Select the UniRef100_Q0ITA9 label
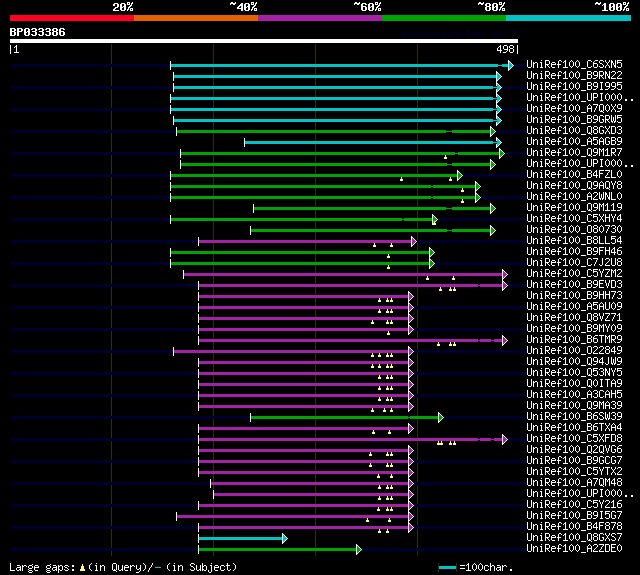This screenshot has width=640, height=575. pos(574,384)
